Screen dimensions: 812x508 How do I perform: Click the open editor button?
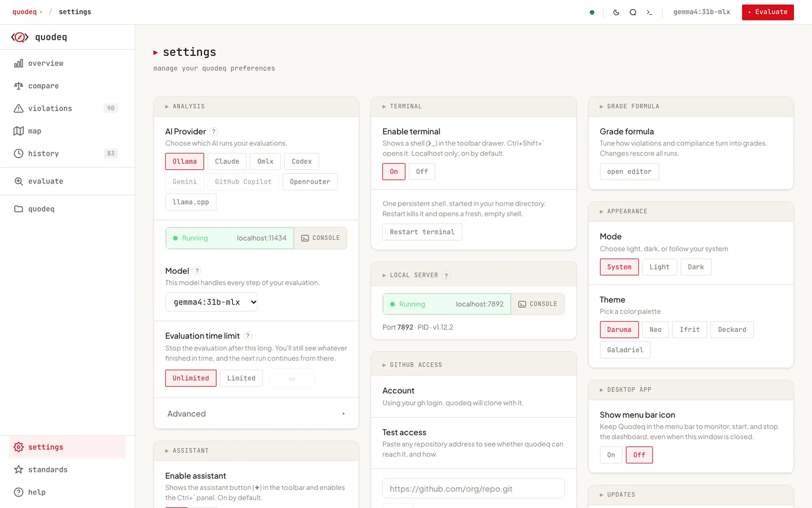[629, 172]
